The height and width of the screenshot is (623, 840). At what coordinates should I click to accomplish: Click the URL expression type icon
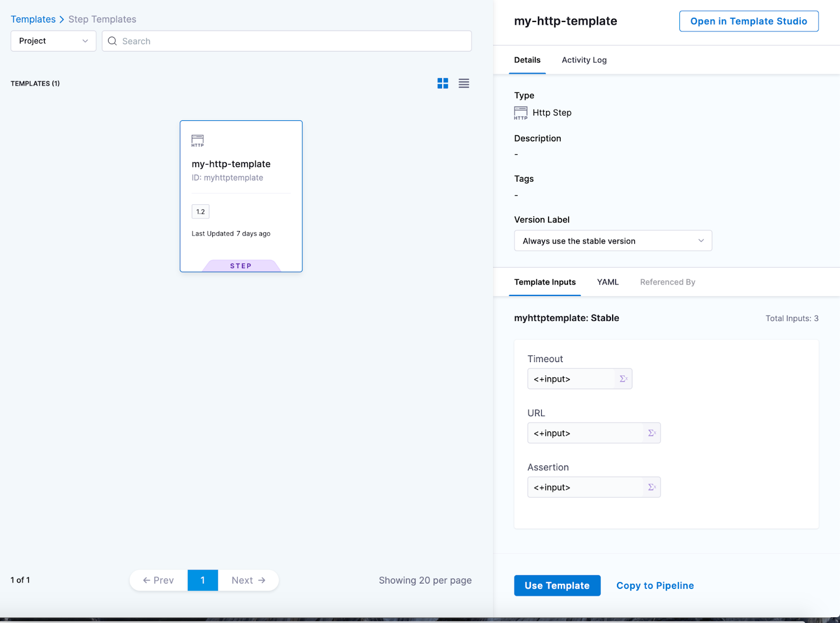652,433
